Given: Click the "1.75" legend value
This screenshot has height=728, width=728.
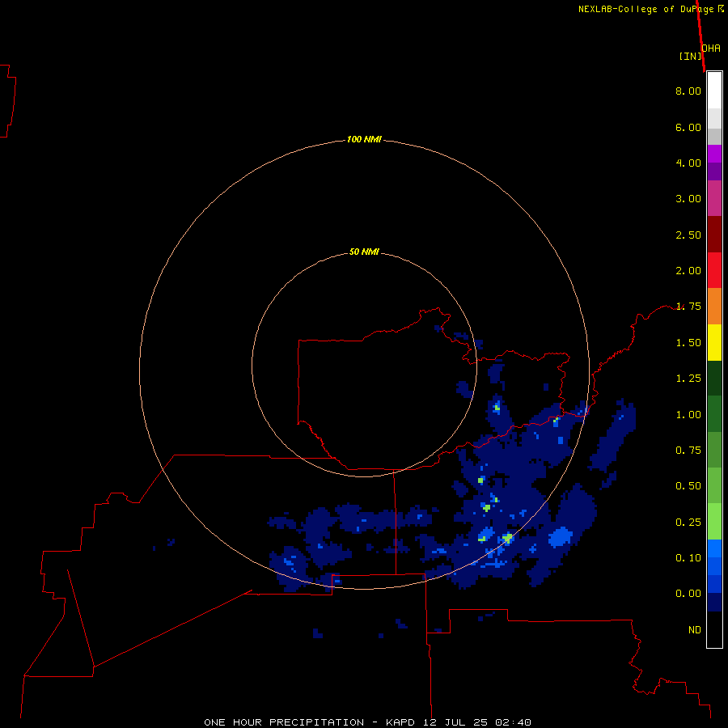Looking at the screenshot, I should point(688,307).
